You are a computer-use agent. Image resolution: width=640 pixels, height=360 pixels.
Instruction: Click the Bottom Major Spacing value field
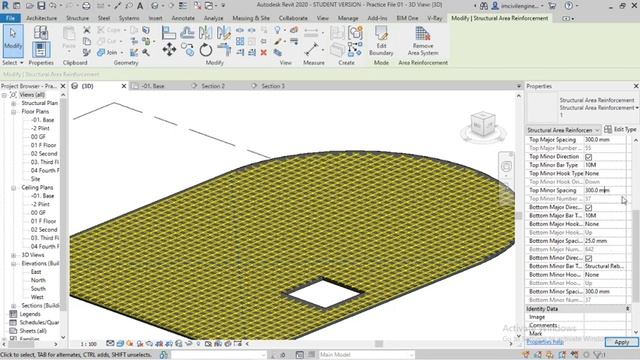[605, 241]
